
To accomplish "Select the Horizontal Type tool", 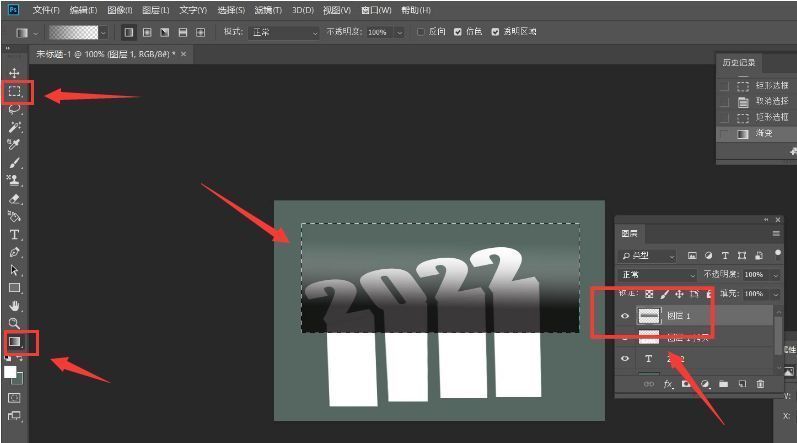I will pos(14,235).
